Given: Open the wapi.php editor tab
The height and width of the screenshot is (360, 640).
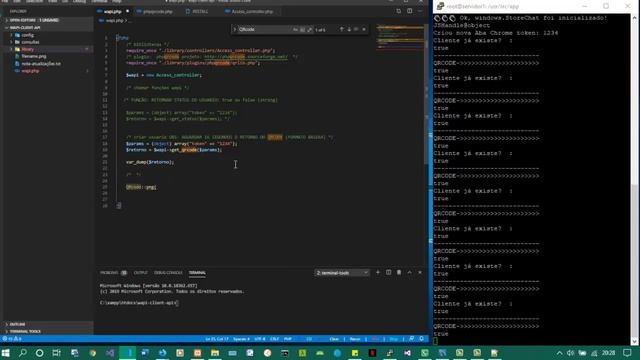Looking at the screenshot, I should point(113,11).
